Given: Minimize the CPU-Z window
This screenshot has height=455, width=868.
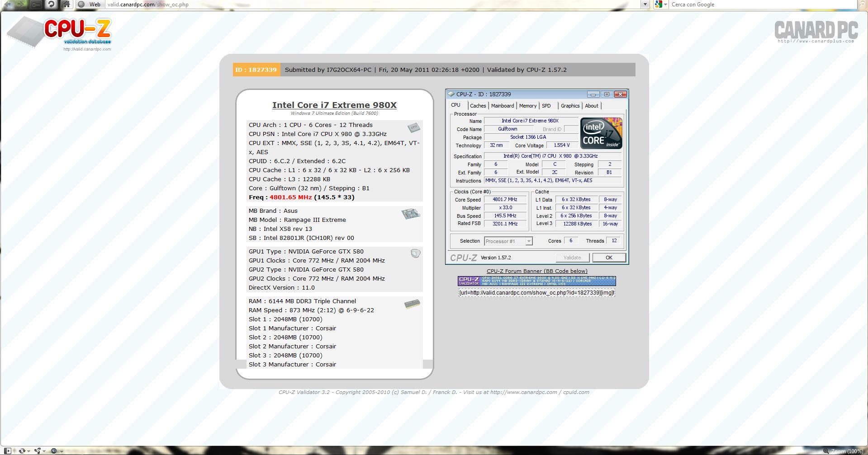Looking at the screenshot, I should tap(593, 94).
